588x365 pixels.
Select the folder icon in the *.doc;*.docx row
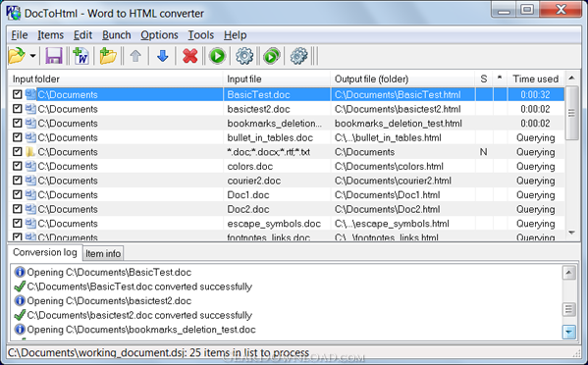30,152
